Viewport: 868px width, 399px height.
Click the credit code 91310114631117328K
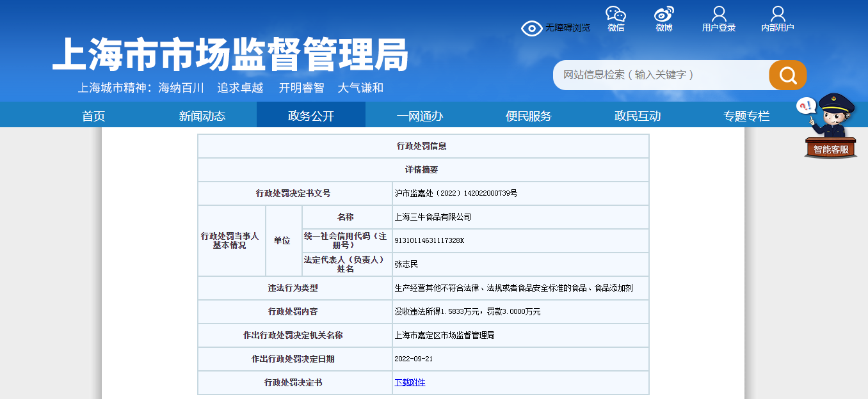[x=430, y=240]
